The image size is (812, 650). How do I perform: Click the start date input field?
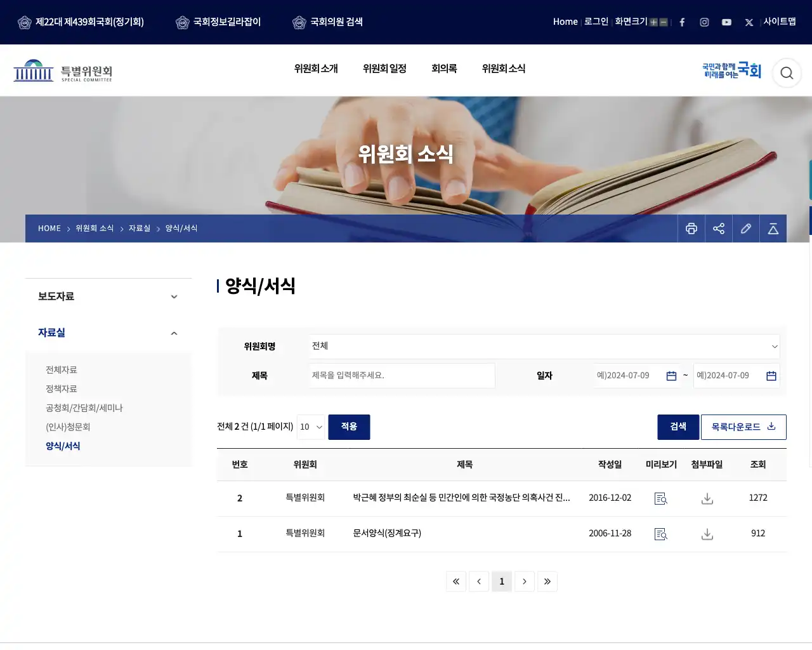point(637,376)
